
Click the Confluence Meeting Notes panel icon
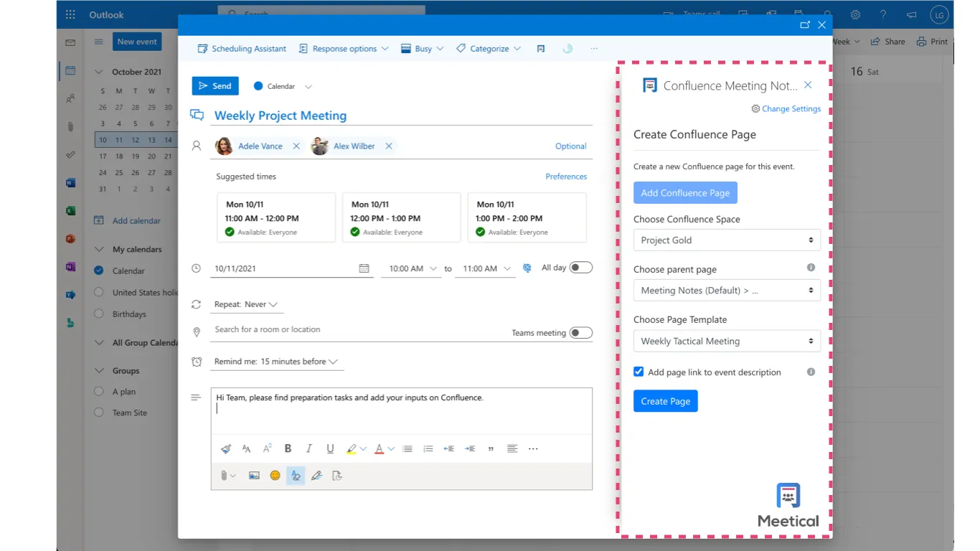(649, 85)
